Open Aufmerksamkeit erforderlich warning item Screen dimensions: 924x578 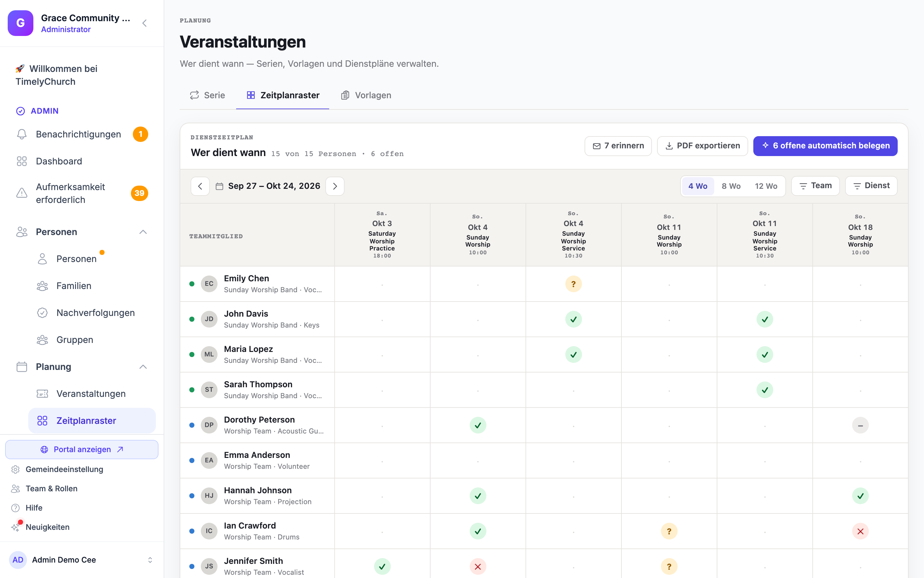82,193
